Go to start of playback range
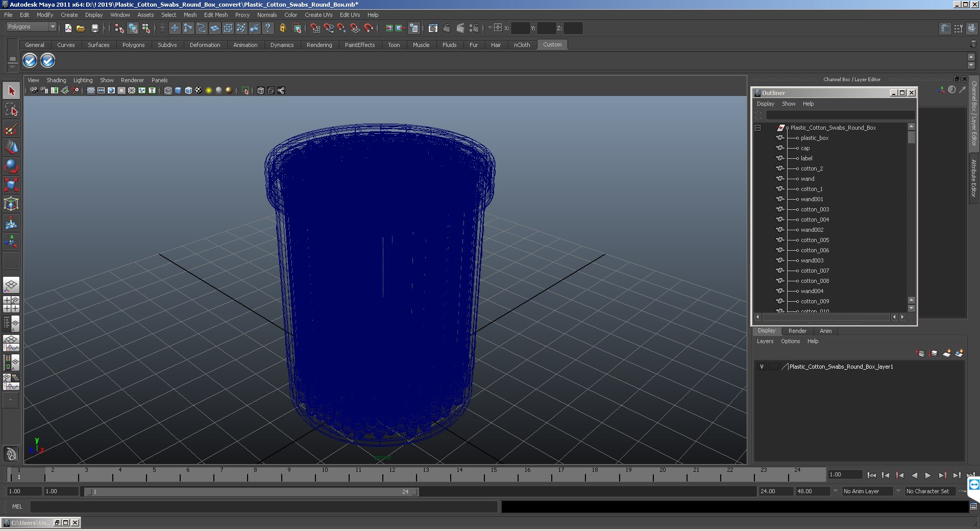 pyautogui.click(x=872, y=475)
